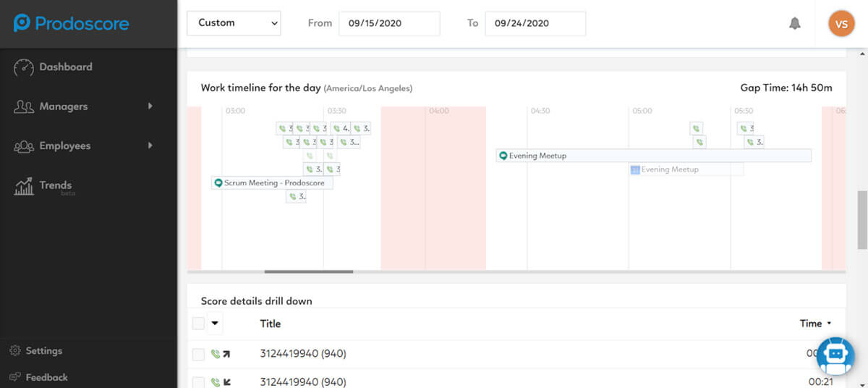Image resolution: width=868 pixels, height=388 pixels.
Task: Open Settings using the gear icon
Action: [14, 351]
